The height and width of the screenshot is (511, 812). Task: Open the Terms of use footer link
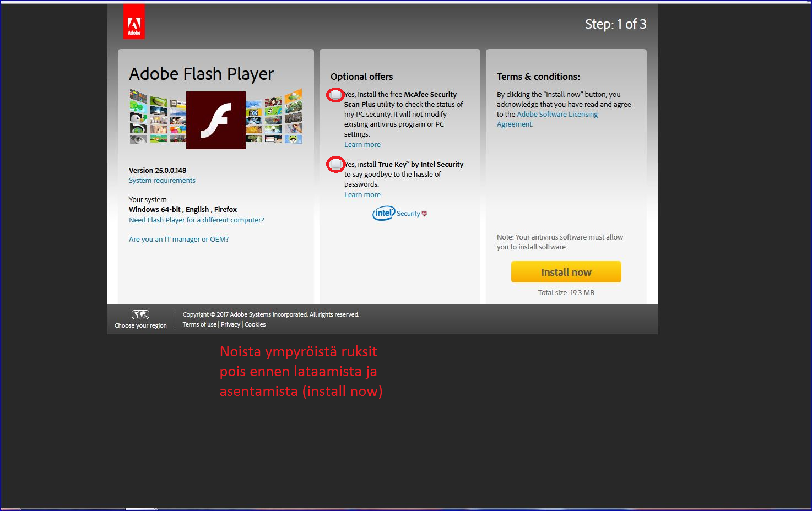click(x=199, y=324)
